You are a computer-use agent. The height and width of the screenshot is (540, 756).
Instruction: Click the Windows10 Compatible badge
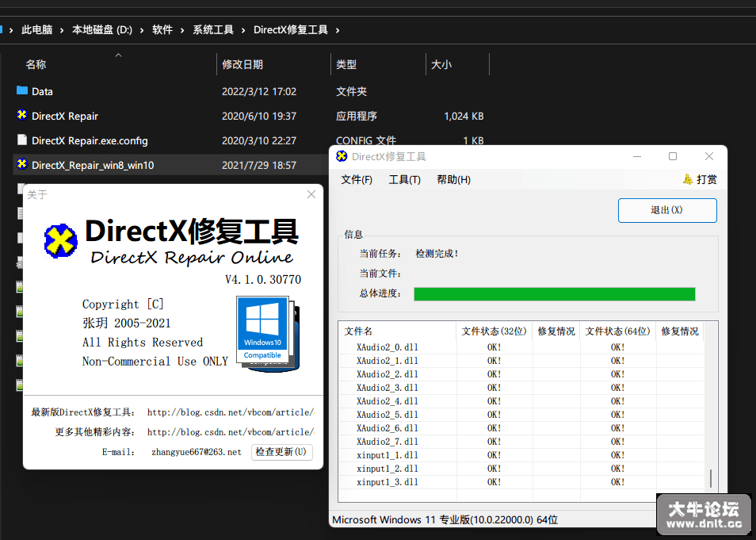263,330
